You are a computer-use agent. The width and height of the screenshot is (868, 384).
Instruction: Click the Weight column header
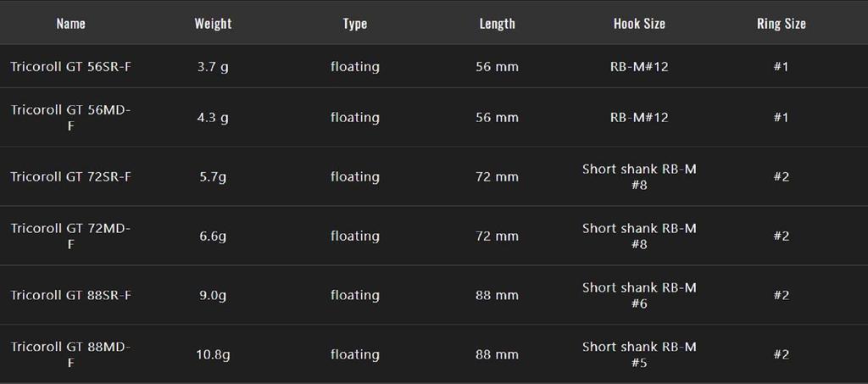(x=213, y=24)
